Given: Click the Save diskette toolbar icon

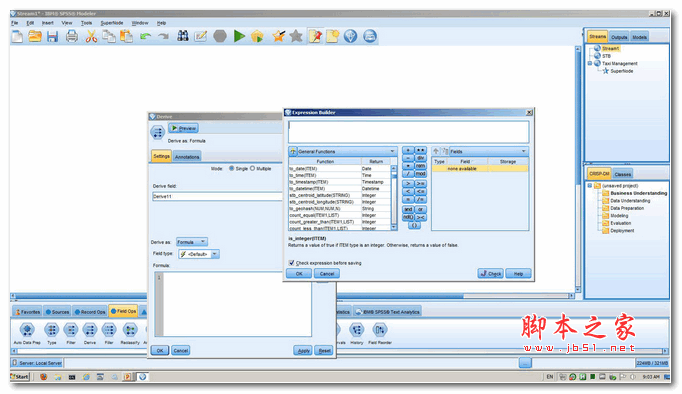Looking at the screenshot, I should pos(53,37).
